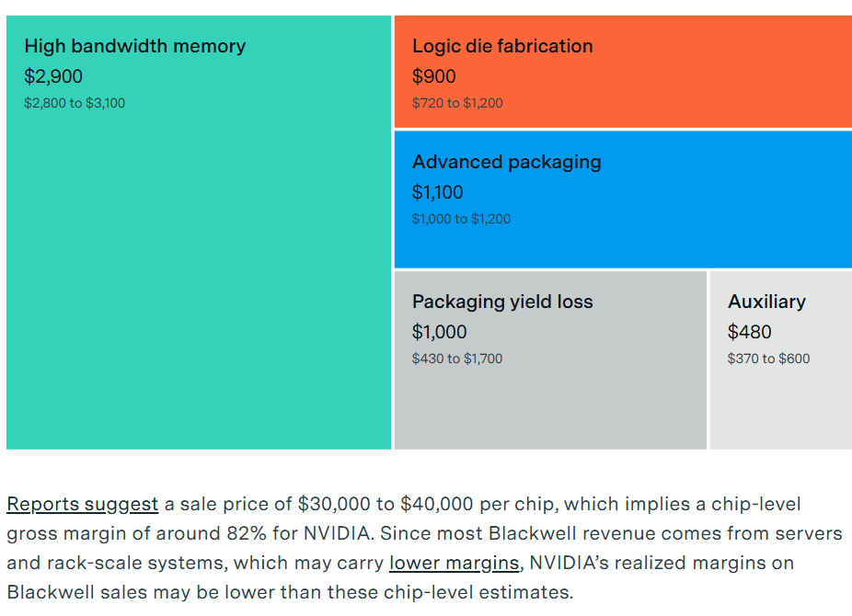This screenshot has width=852, height=616.
Task: Click the "$1,000 to $1,200" range text
Action: click(x=461, y=219)
